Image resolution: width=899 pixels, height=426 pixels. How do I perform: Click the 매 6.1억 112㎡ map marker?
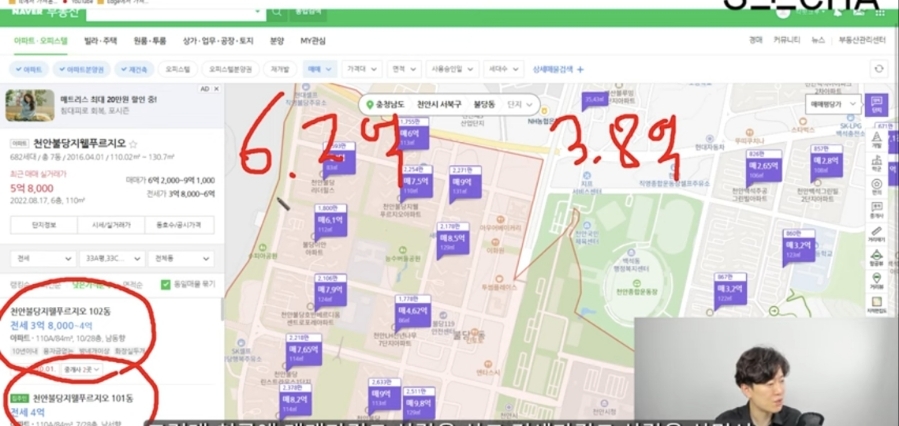coord(330,222)
